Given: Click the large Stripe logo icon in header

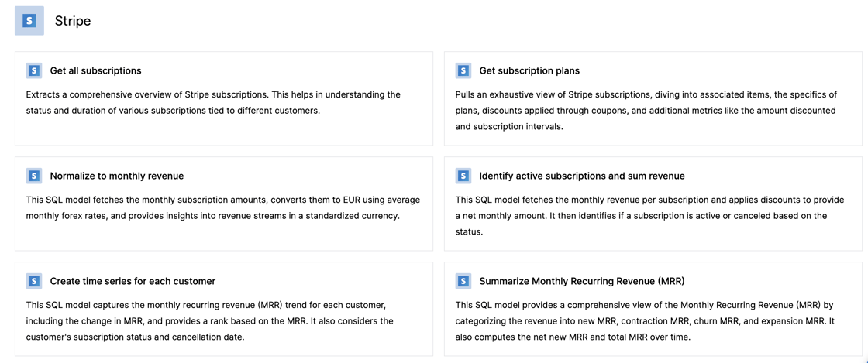Looking at the screenshot, I should click(29, 21).
